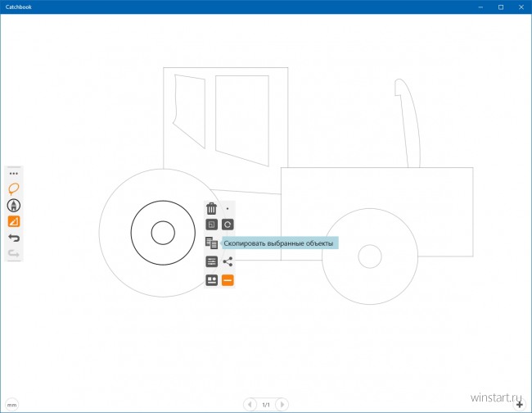This screenshot has width=532, height=413.
Task: Minimize the Catchbook window
Action: 480,7
